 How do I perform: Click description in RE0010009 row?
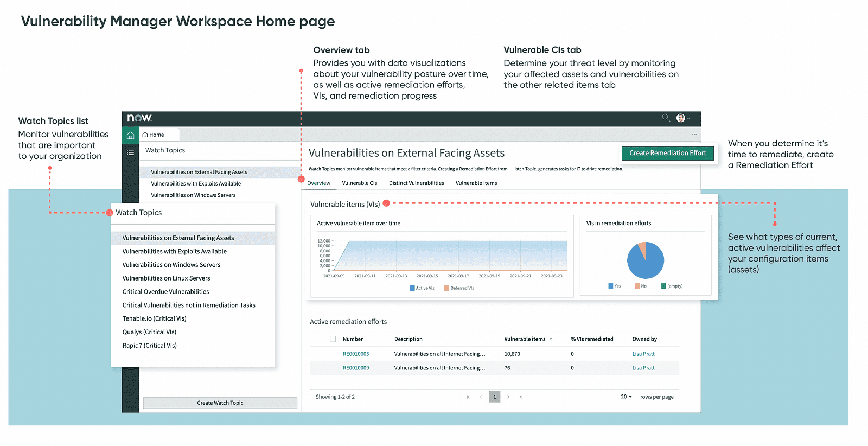pos(439,368)
